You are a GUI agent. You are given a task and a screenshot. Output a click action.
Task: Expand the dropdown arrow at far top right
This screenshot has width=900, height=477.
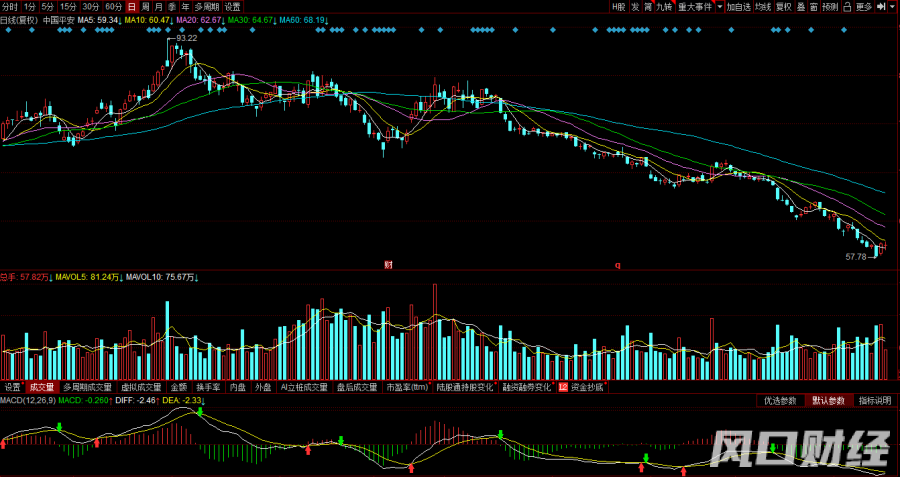coord(893,6)
